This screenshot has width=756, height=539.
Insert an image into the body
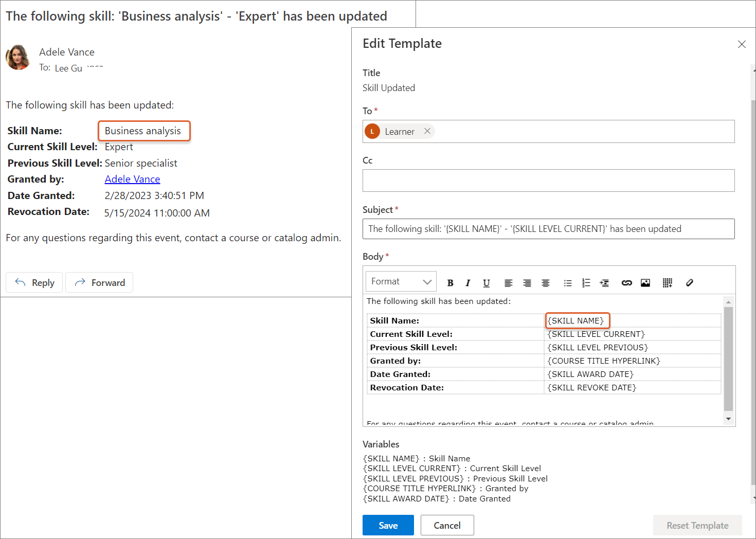[x=645, y=283]
